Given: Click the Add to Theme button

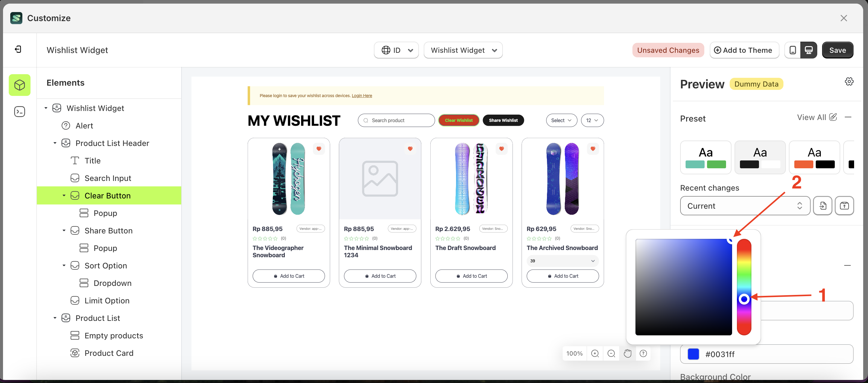Looking at the screenshot, I should click(x=744, y=50).
